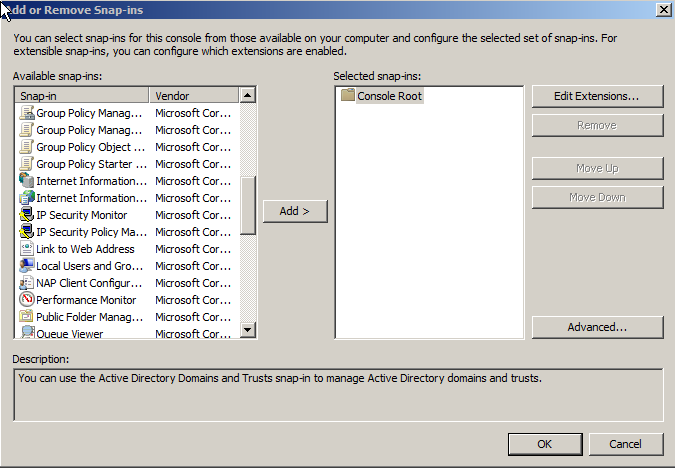
Task: Click the Queue Viewer snap-in icon
Action: click(27, 333)
